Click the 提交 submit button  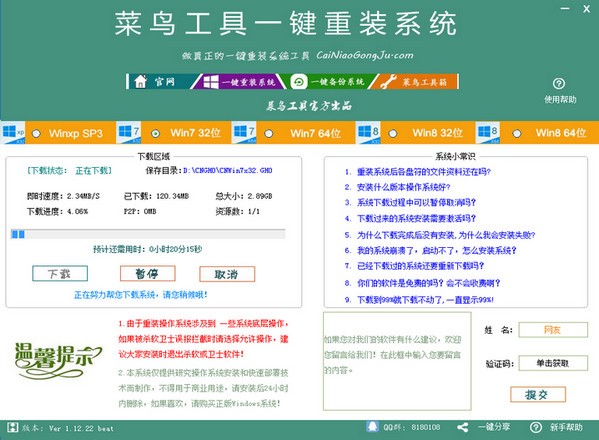pos(538,395)
